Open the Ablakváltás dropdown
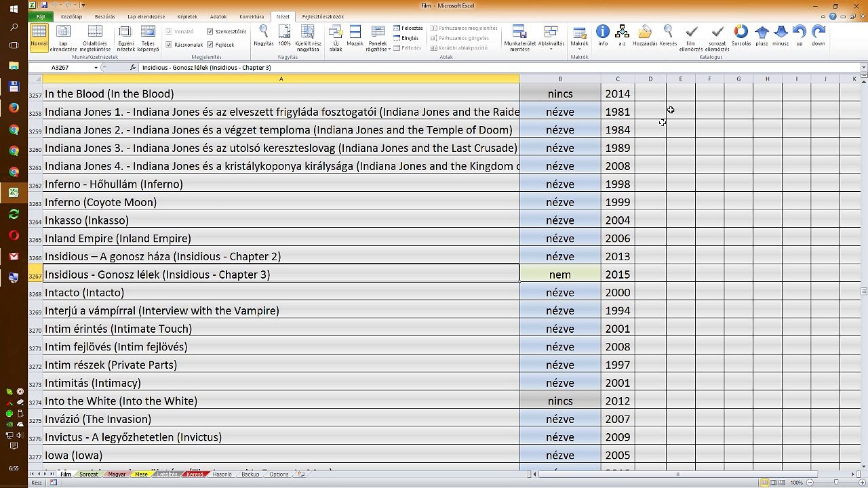Image resolution: width=868 pixels, height=488 pixels. [551, 38]
